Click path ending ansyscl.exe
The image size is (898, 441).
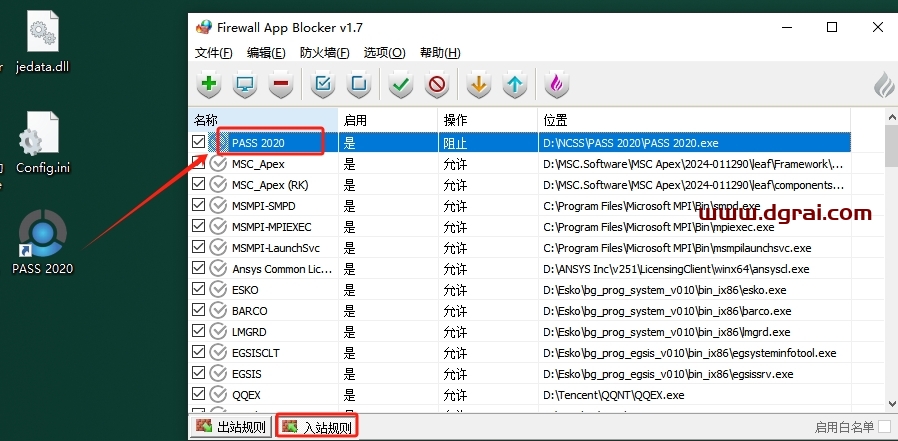pyautogui.click(x=676, y=269)
